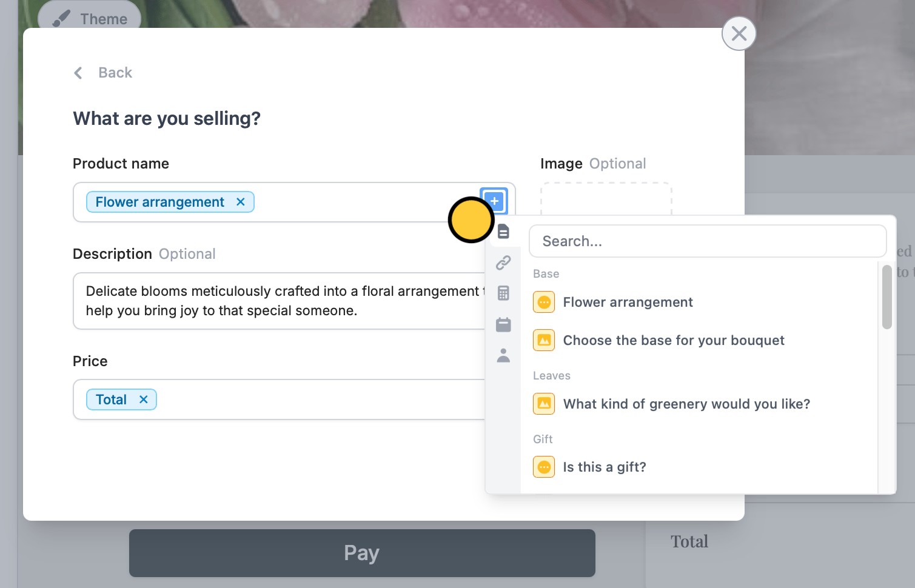
Task: Remove the Flower arrangement tag
Action: pos(241,202)
